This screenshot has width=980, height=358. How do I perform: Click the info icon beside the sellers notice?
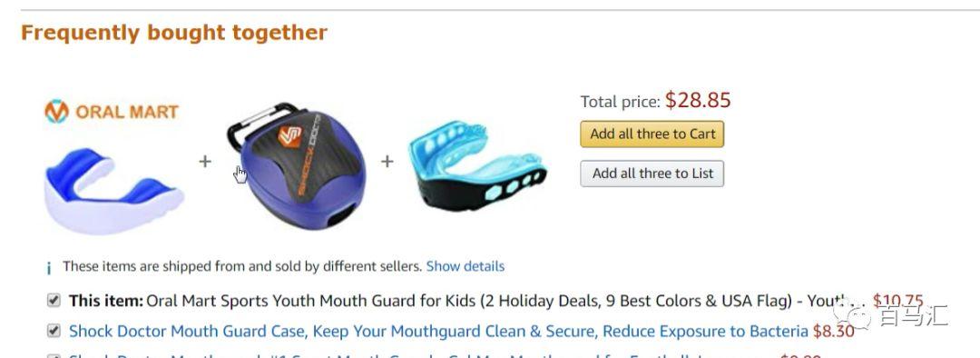[49, 269]
